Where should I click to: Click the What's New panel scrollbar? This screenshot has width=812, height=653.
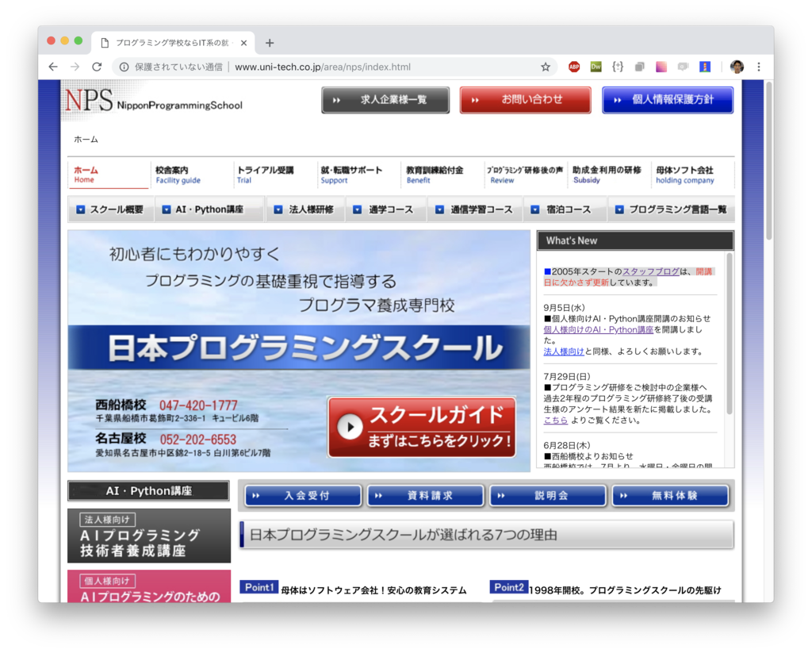[730, 333]
